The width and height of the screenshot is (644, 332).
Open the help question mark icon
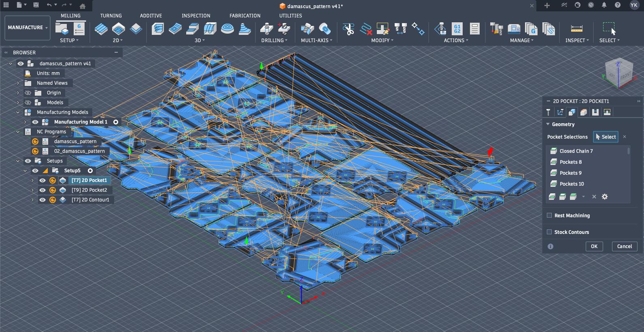click(x=617, y=5)
